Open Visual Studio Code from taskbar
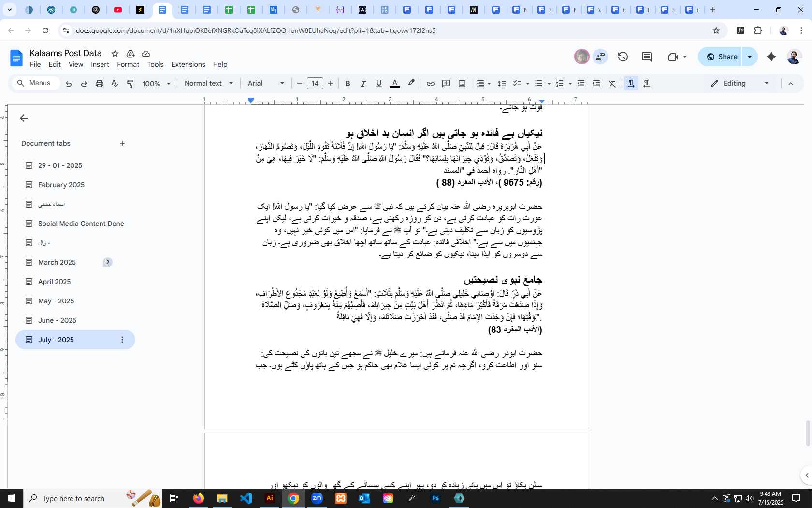The image size is (812, 508). click(x=246, y=498)
